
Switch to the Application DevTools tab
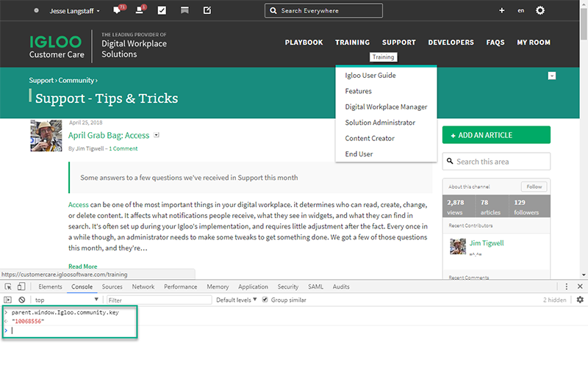pos(253,286)
